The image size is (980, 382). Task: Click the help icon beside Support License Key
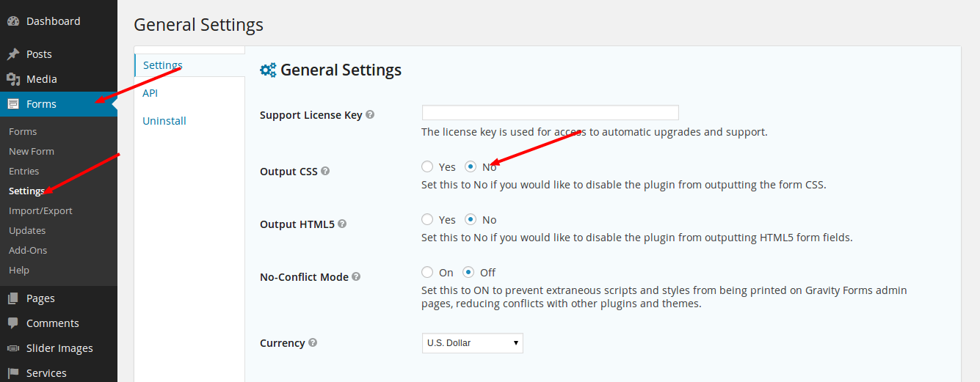pos(370,115)
